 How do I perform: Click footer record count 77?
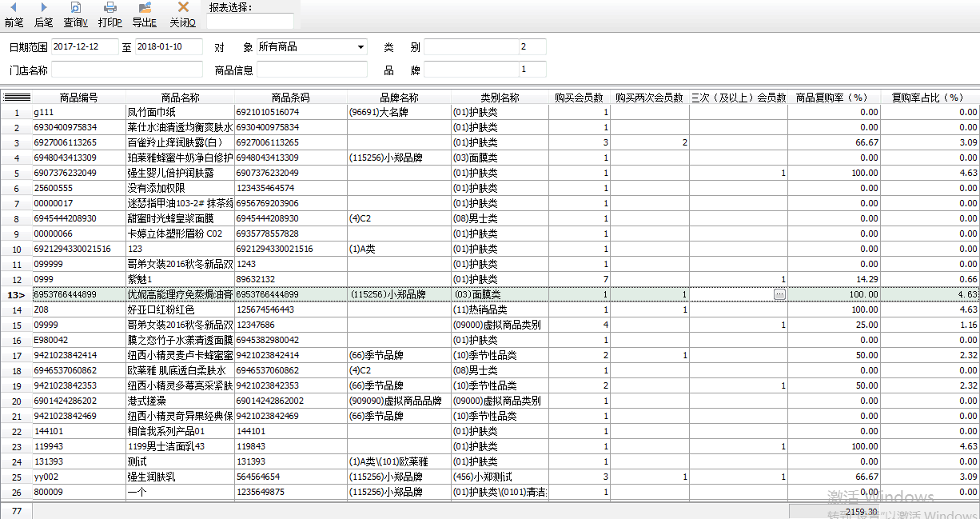point(16,510)
